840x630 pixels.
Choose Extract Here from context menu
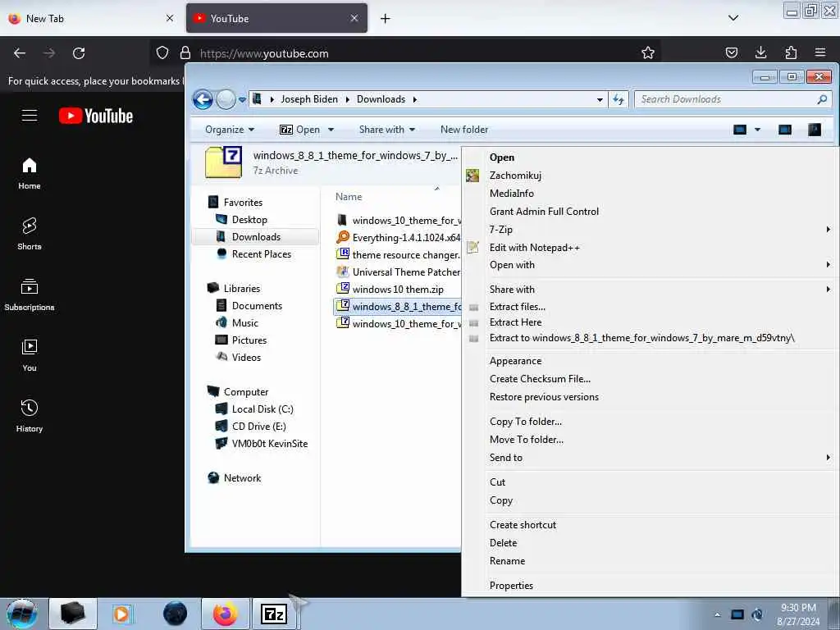[x=515, y=322]
